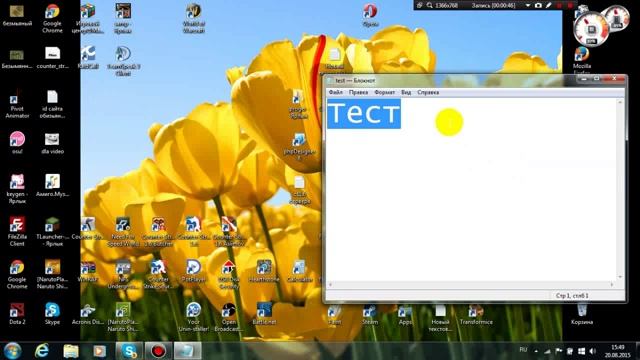640x360 pixels.
Task: Select the Battle.net desktop shortcut
Action: point(264,314)
